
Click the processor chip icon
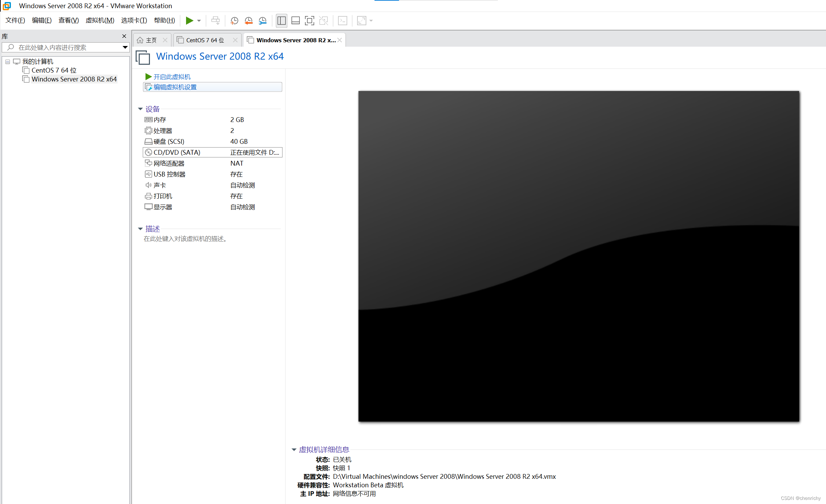click(x=148, y=131)
